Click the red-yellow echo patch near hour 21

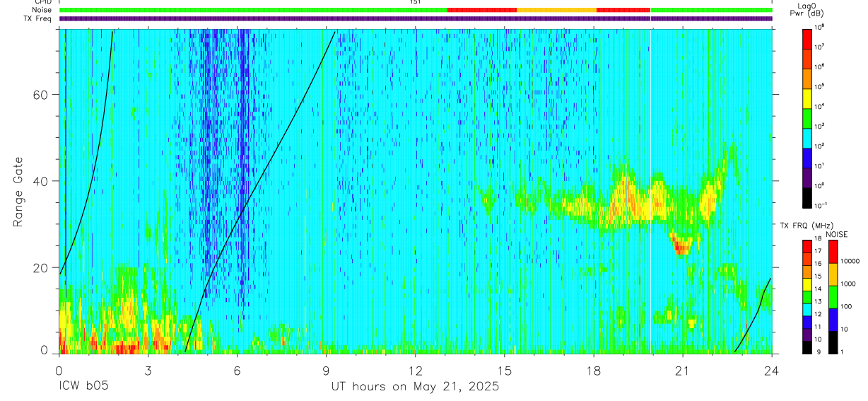681,245
